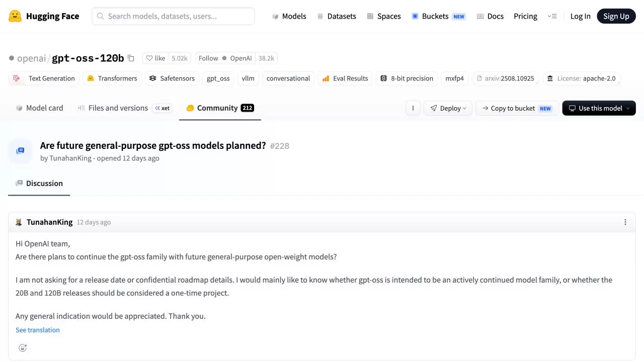View the 38.2k followers count
The image size is (644, 362).
point(266,58)
